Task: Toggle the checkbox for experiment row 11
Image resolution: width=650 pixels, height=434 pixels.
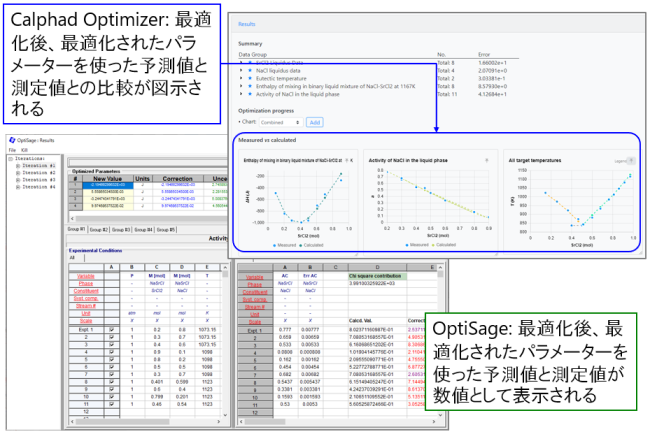Action: pos(112,404)
